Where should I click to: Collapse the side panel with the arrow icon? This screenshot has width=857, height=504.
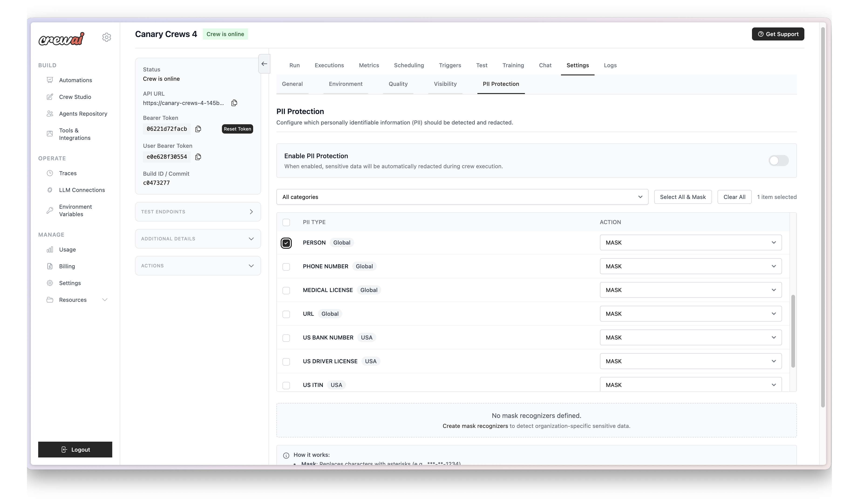tap(264, 64)
